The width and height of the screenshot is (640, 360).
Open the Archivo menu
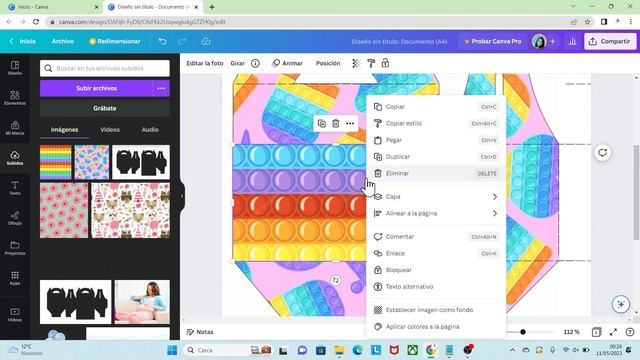click(x=62, y=41)
